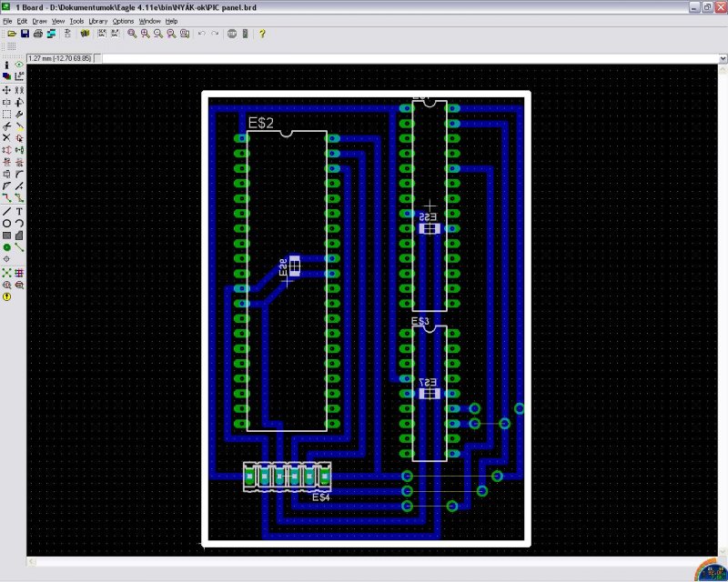Open the Display layers tool
This screenshot has height=582, width=728.
(x=6, y=76)
